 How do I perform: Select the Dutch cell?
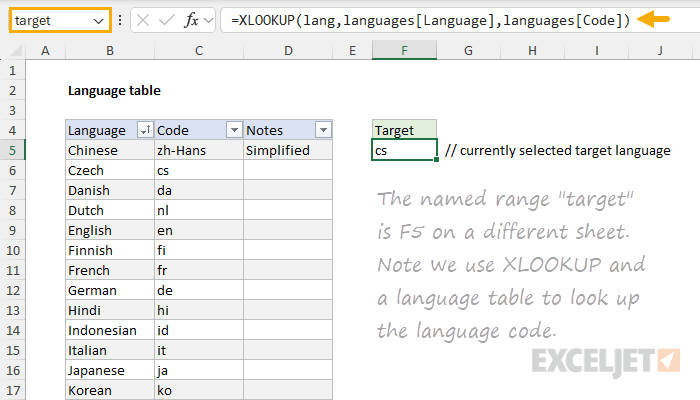pos(110,210)
